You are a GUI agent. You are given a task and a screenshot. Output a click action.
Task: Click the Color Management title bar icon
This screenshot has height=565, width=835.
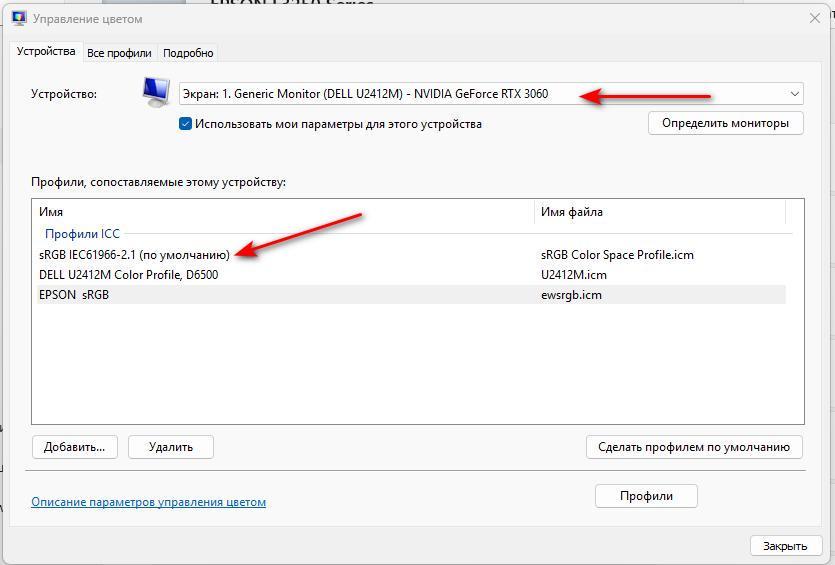(19, 18)
